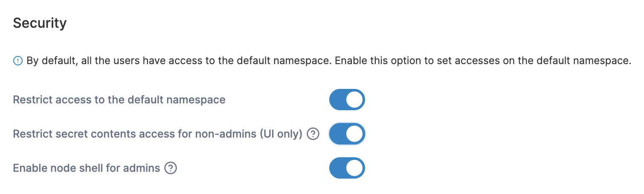Click the white knob of the secret contents switch
The height and width of the screenshot is (194, 644).
354,134
